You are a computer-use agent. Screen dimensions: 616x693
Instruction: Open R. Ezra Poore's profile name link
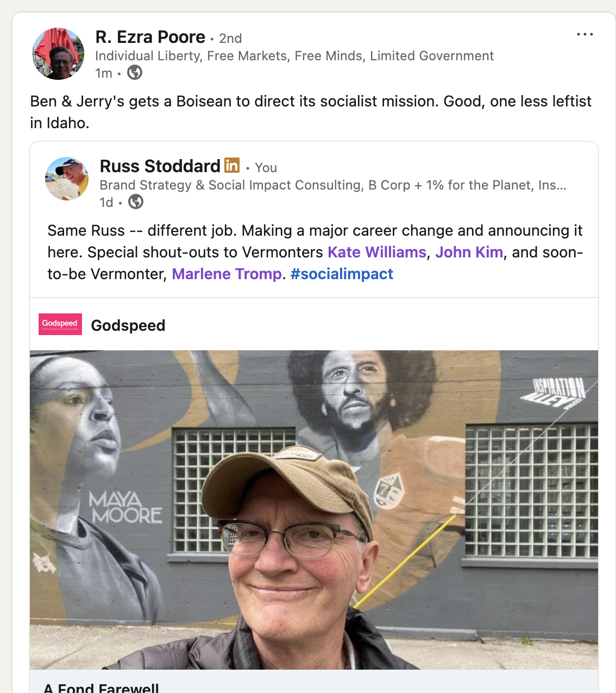(x=150, y=37)
